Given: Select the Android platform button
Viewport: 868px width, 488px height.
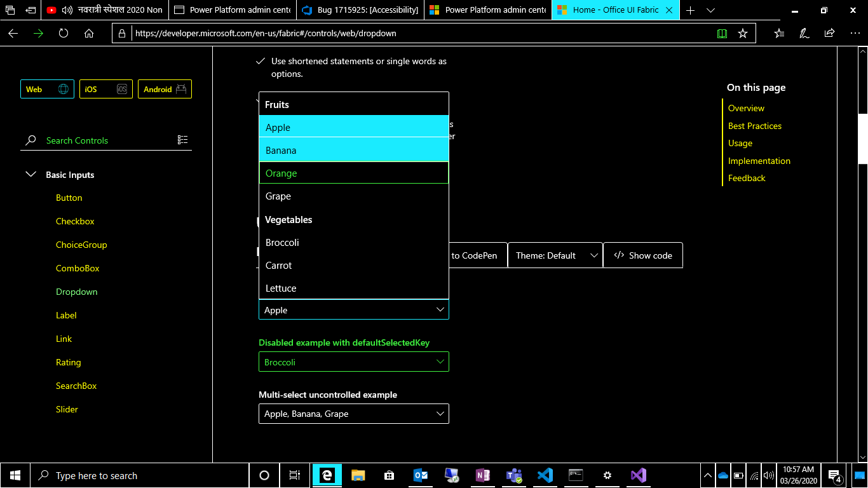Looking at the screenshot, I should point(165,90).
